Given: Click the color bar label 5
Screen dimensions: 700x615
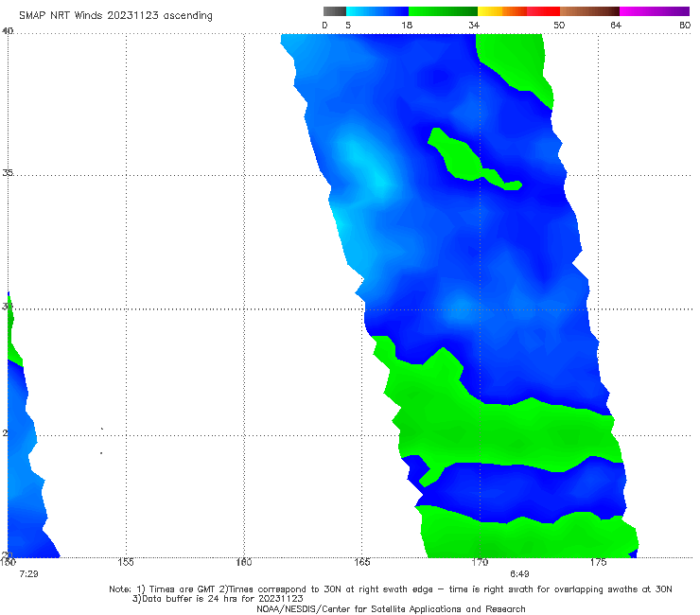Looking at the screenshot, I should [348, 25].
